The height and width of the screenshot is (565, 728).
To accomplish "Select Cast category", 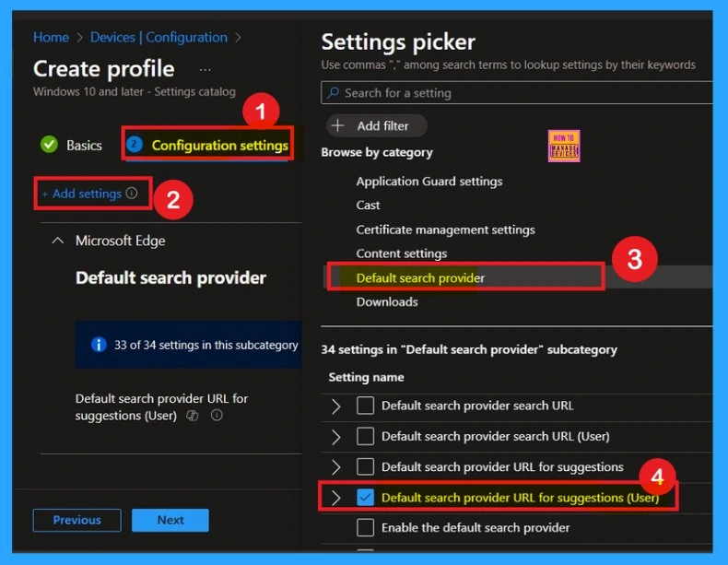I will [x=368, y=206].
